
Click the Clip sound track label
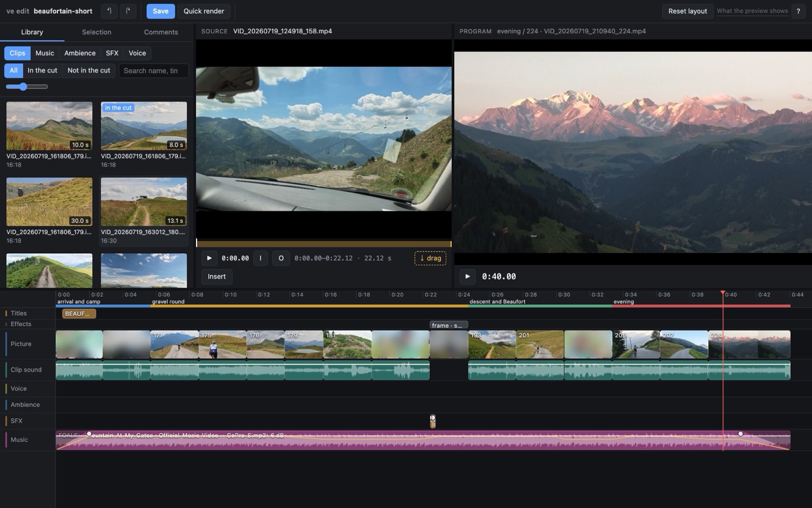point(26,370)
